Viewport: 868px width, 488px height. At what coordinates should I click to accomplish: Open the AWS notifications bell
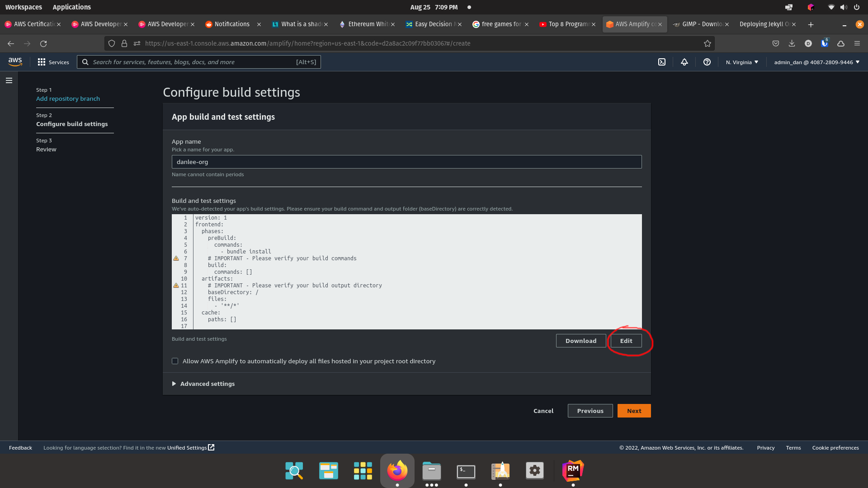pos(684,62)
